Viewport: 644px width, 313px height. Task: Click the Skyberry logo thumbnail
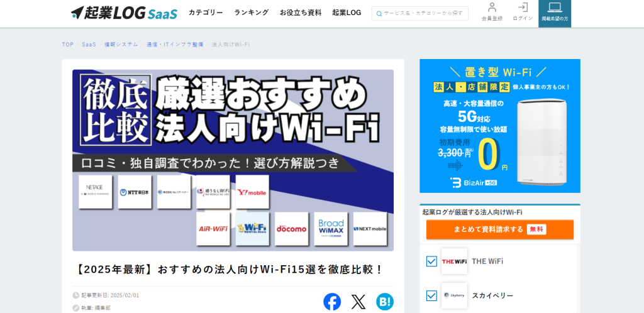(454, 296)
